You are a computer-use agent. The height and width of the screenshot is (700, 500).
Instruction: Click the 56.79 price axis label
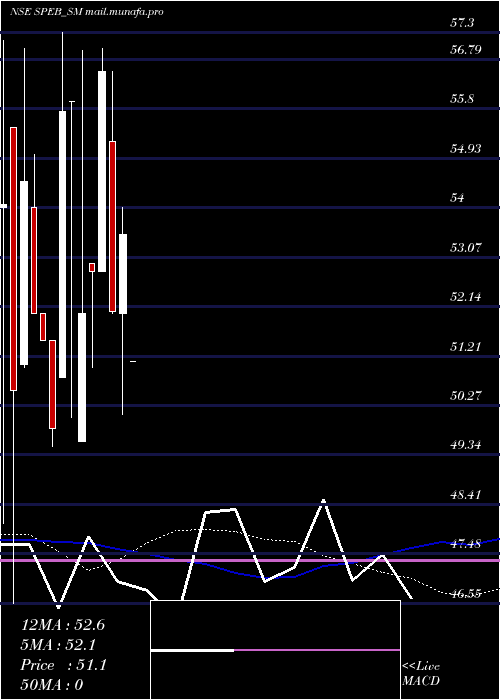tap(465, 50)
